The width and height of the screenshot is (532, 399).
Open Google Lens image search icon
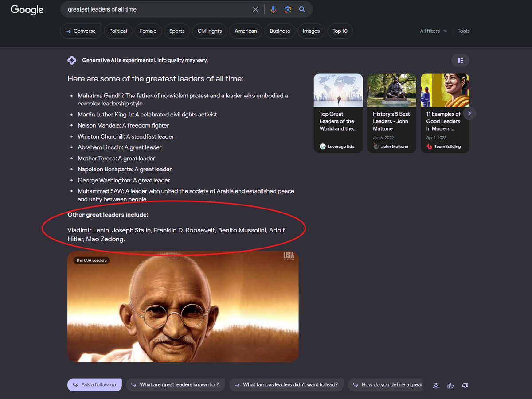click(x=288, y=9)
